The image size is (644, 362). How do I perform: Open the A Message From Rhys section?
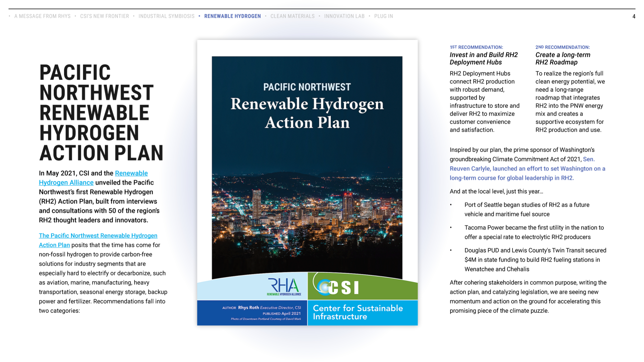(x=42, y=16)
